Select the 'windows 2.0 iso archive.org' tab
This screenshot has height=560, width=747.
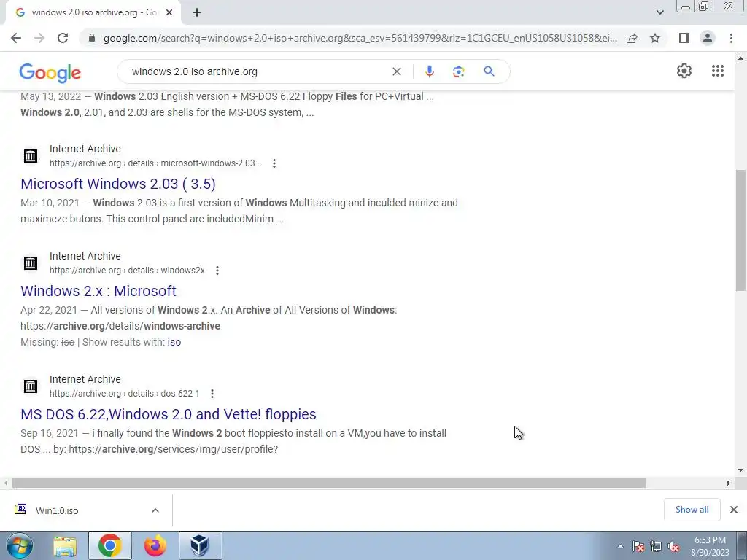coord(93,13)
